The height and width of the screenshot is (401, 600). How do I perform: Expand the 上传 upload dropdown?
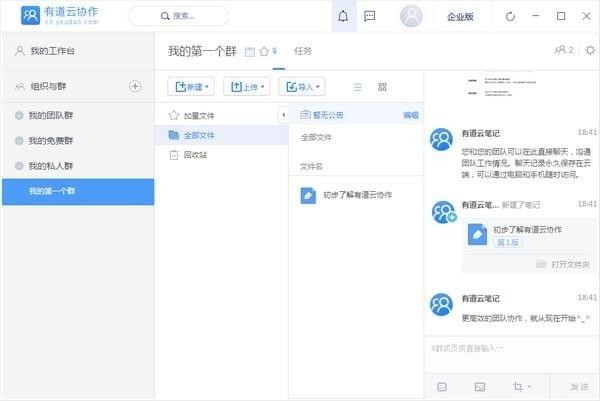point(246,87)
